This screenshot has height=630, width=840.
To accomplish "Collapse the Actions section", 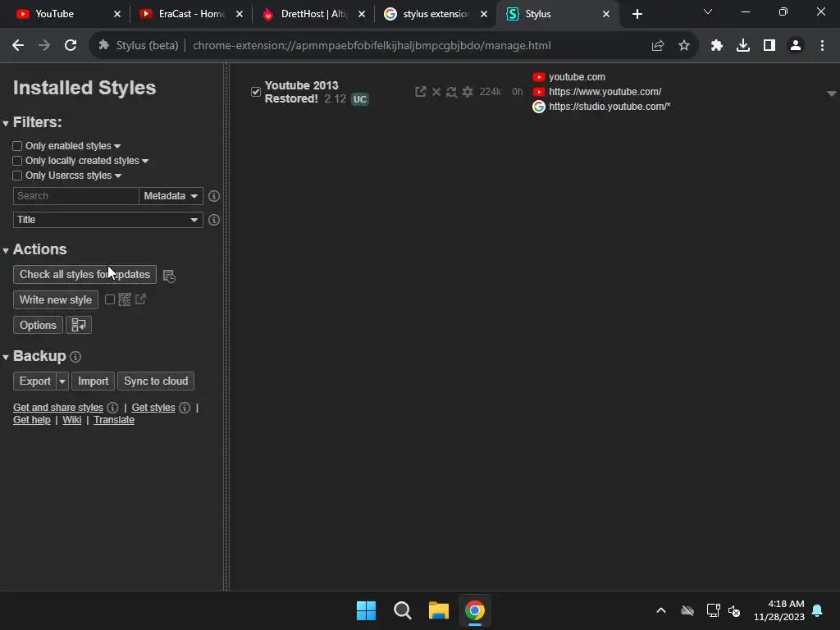I will coord(6,250).
